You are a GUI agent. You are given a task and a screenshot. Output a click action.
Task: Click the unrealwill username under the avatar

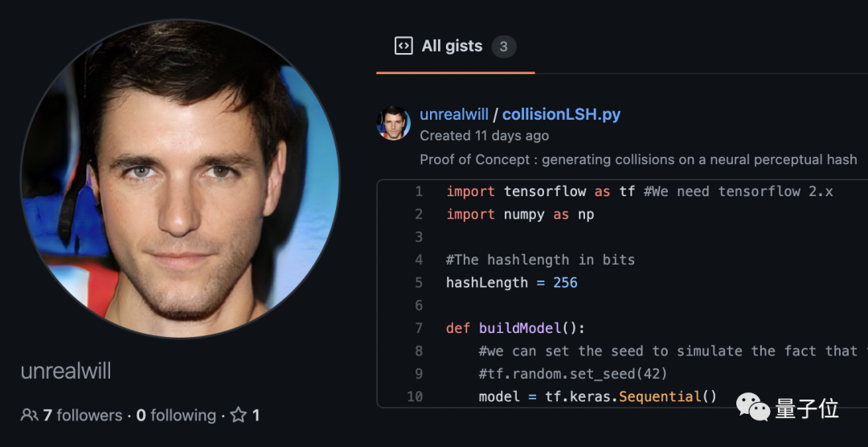tap(66, 371)
